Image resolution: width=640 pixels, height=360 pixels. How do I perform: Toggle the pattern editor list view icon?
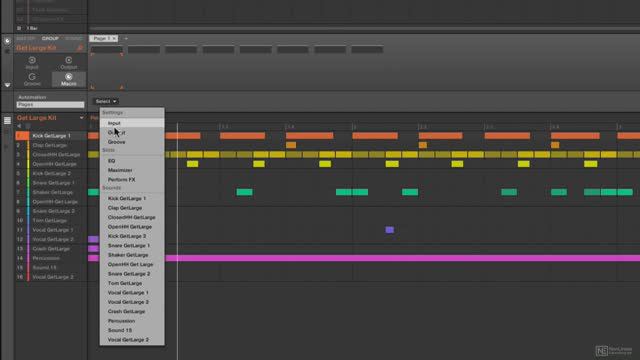7,120
